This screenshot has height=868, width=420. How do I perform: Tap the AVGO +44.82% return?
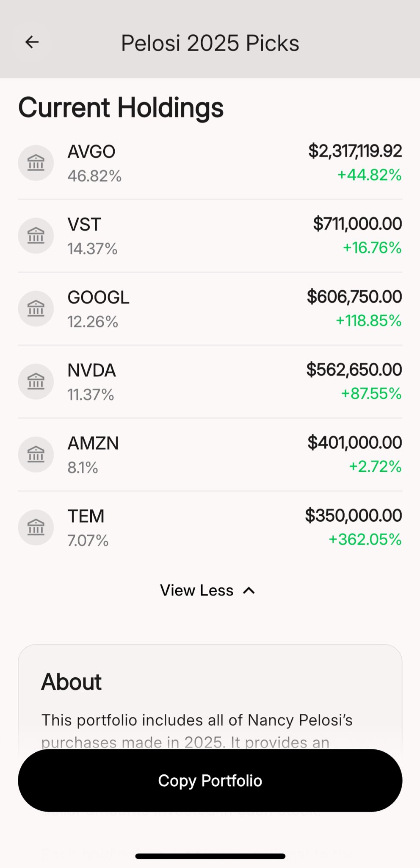click(x=369, y=175)
